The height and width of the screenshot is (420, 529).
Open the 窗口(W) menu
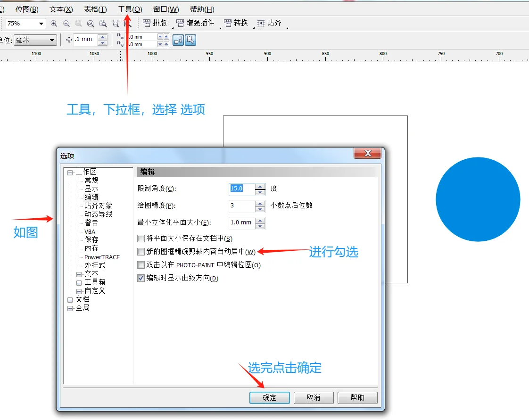(x=165, y=8)
